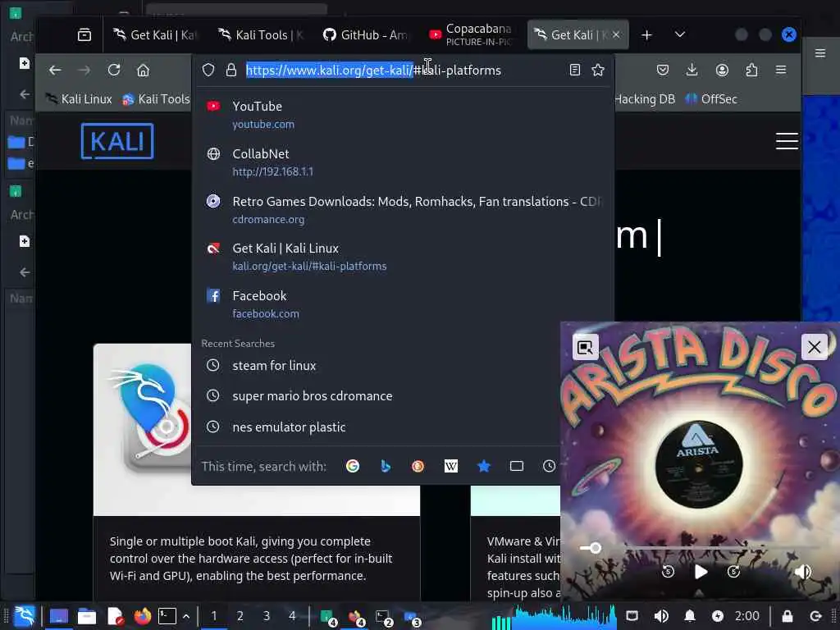
Task: Open Firefox downloads panel
Action: tap(692, 71)
